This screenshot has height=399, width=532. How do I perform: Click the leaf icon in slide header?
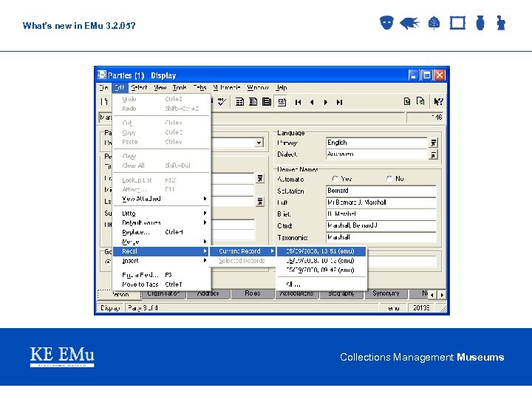434,23
